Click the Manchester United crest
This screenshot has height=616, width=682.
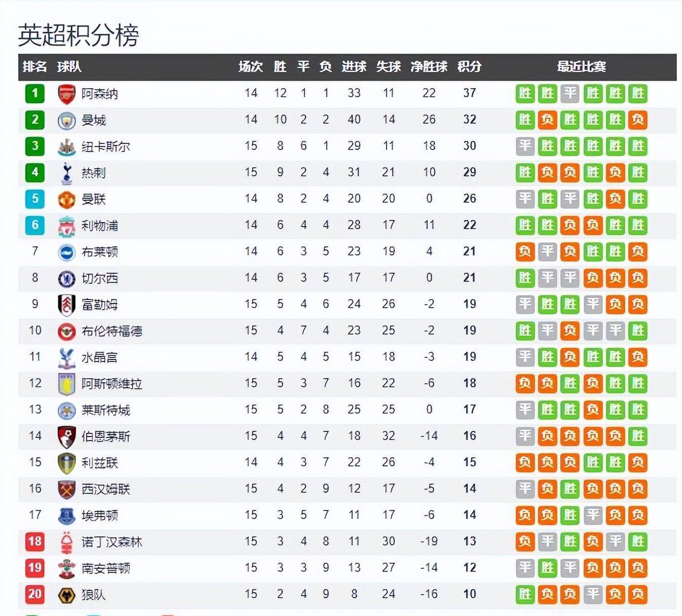(66, 200)
